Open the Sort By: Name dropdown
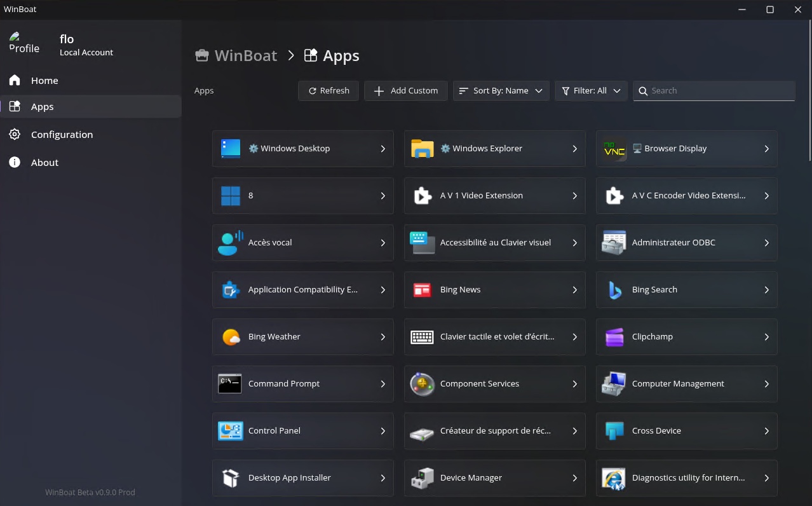The image size is (812, 506). coord(501,91)
